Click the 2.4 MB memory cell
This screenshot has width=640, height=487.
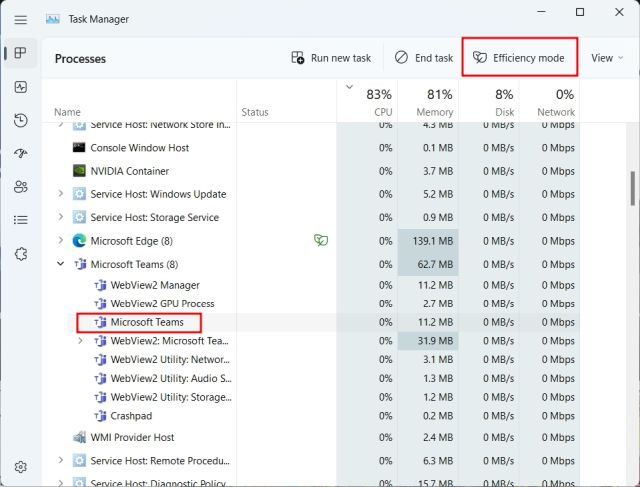[428, 437]
